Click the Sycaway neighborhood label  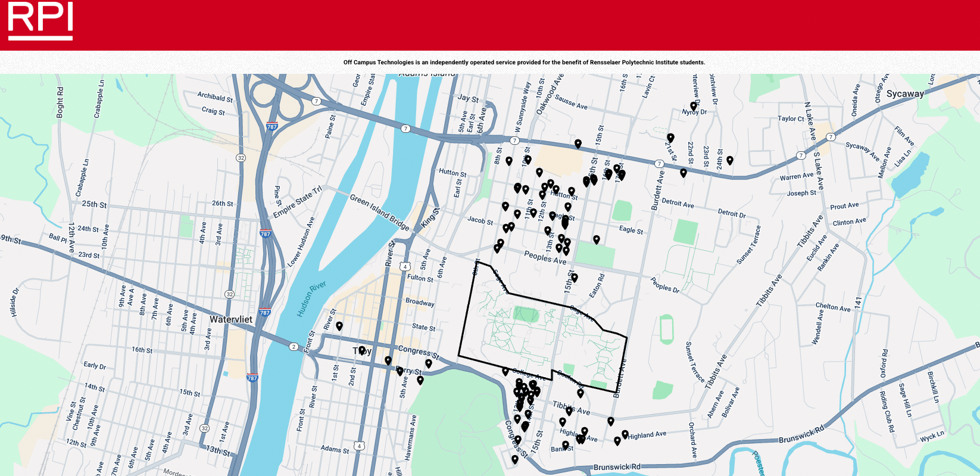905,94
